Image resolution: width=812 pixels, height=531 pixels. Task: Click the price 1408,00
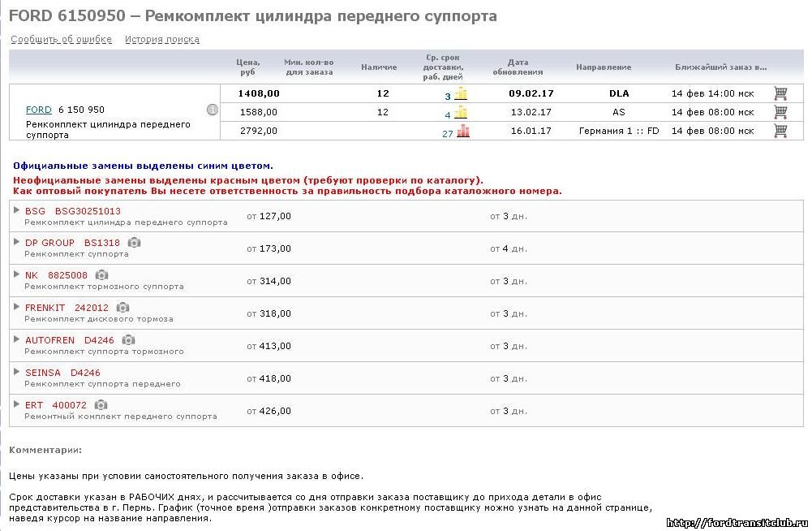(259, 93)
